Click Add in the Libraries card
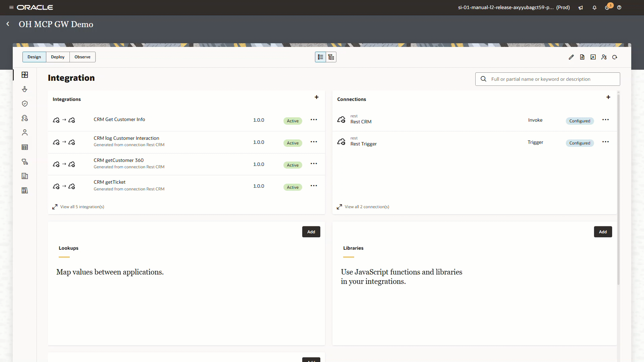The image size is (644, 362). point(603,232)
